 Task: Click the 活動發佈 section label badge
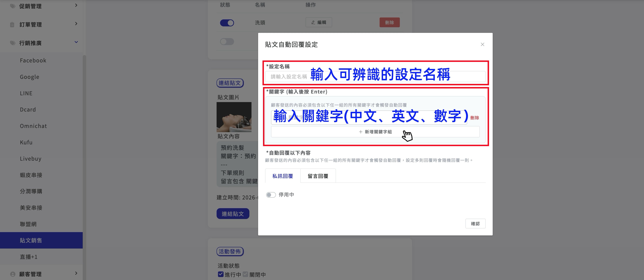point(230,252)
